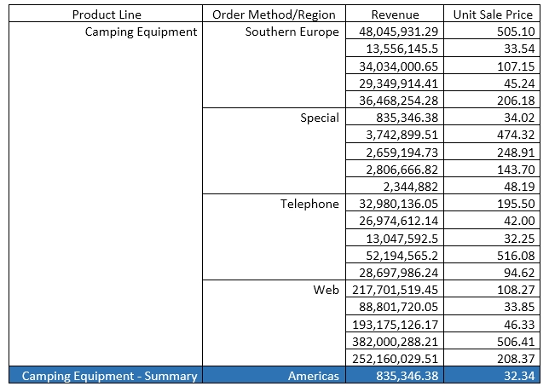549x392 pixels.
Task: Select the Special order method cell
Action: click(x=320, y=118)
